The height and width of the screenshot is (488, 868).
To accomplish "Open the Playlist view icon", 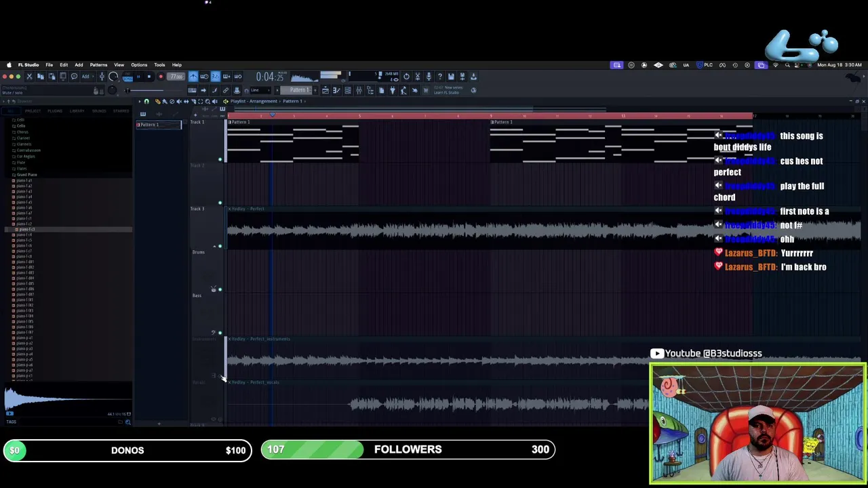I will pos(325,90).
